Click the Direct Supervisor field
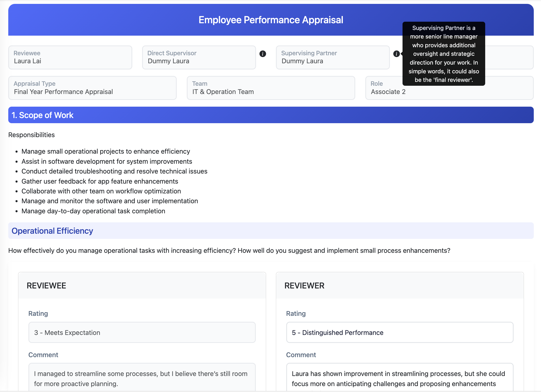This screenshot has width=541, height=392. [199, 57]
